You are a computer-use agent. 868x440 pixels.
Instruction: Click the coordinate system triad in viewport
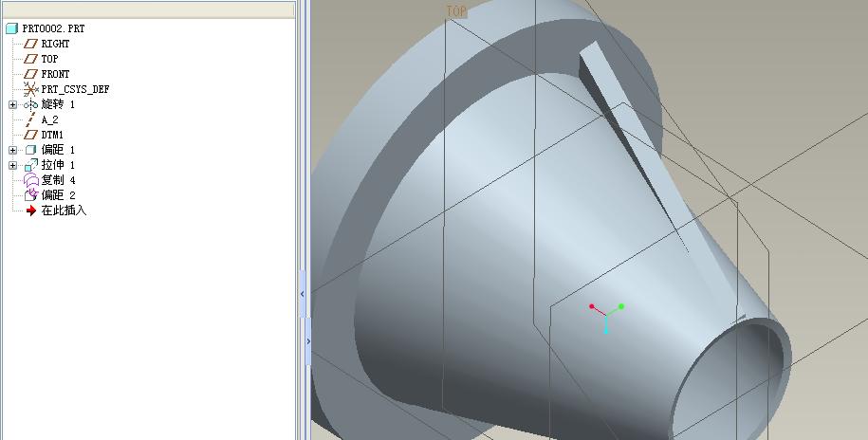(x=607, y=318)
